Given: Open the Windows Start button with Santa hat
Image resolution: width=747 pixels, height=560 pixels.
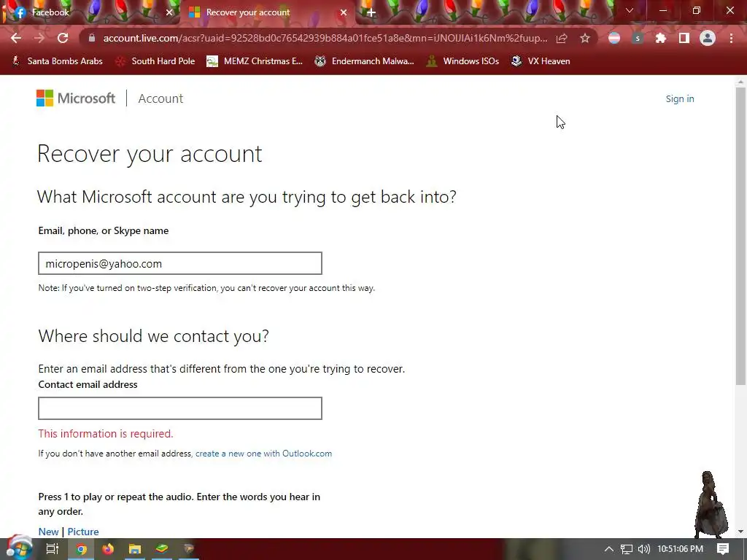Looking at the screenshot, I should click(x=18, y=548).
